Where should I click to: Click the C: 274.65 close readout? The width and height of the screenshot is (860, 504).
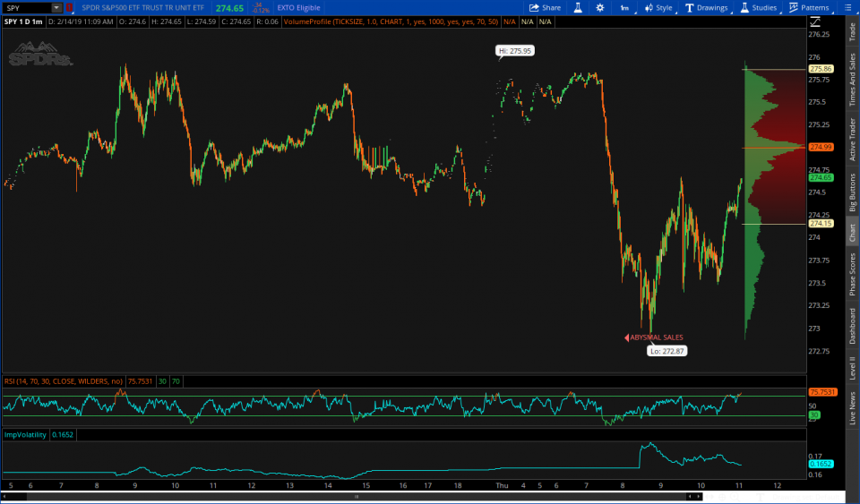[236, 21]
